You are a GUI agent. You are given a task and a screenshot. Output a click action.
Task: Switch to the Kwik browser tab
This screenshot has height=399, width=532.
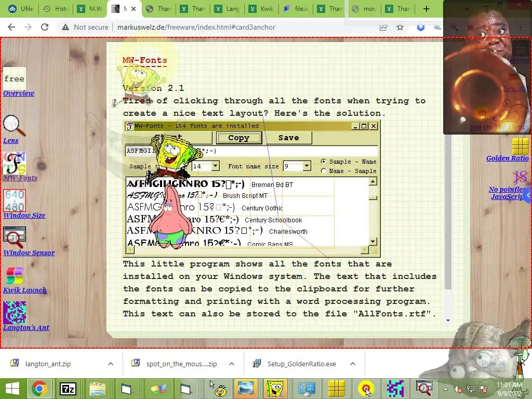(x=262, y=9)
